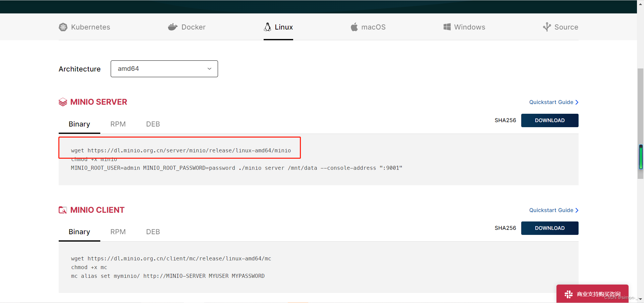Switch to the Kubernetes tab
This screenshot has height=303, width=644.
click(85, 27)
